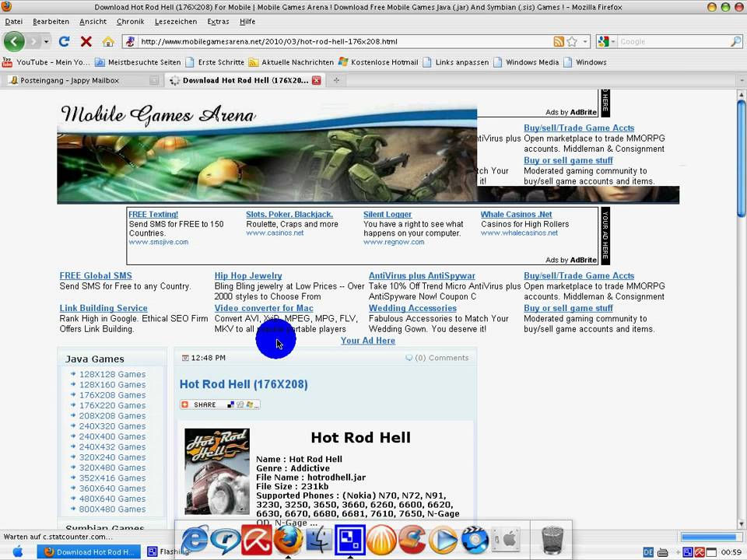The image size is (747, 560).
Task: Click the FREE Texting! ad link
Action: pos(153,215)
